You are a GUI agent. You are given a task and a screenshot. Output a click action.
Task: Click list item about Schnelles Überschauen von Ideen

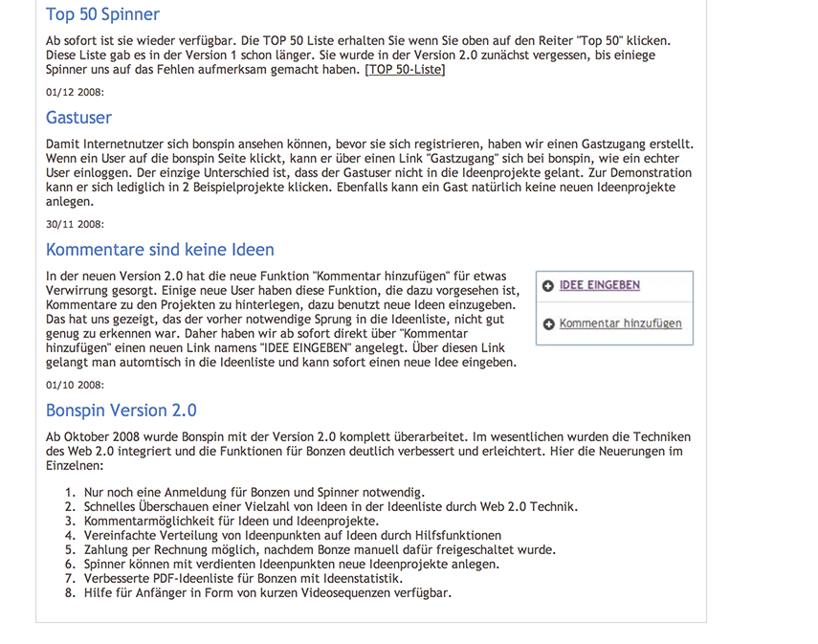coord(330,506)
